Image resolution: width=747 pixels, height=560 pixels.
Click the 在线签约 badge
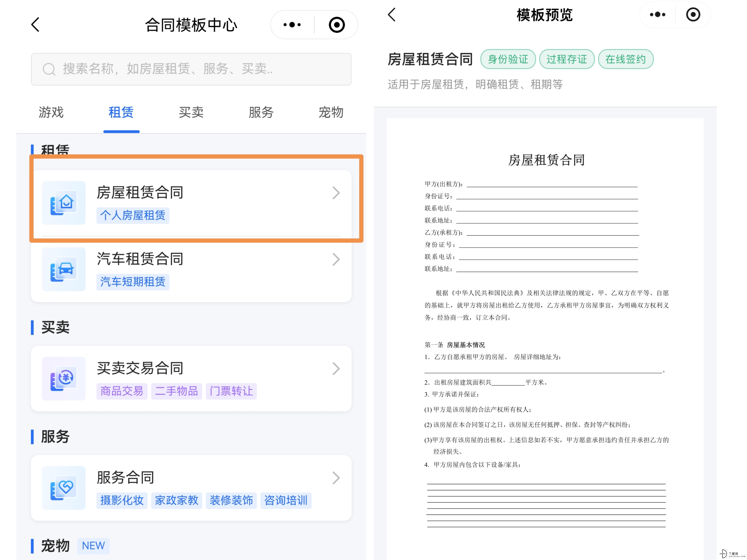(x=625, y=59)
